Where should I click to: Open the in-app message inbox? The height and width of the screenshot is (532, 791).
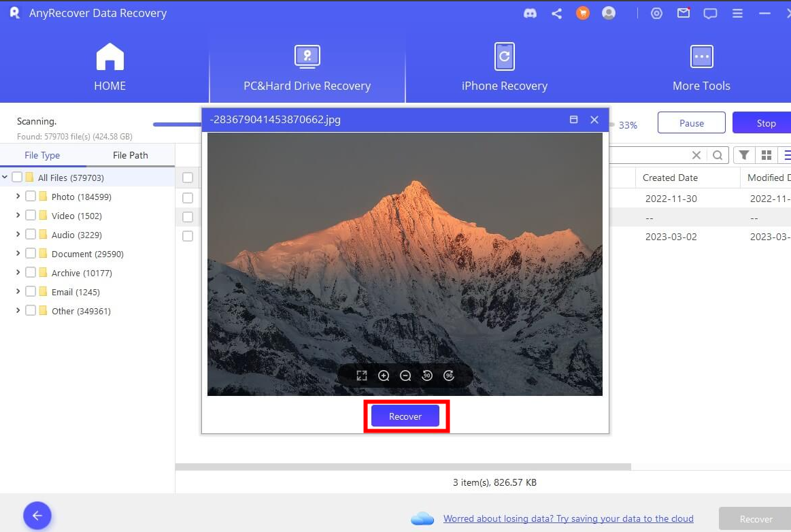coord(683,12)
